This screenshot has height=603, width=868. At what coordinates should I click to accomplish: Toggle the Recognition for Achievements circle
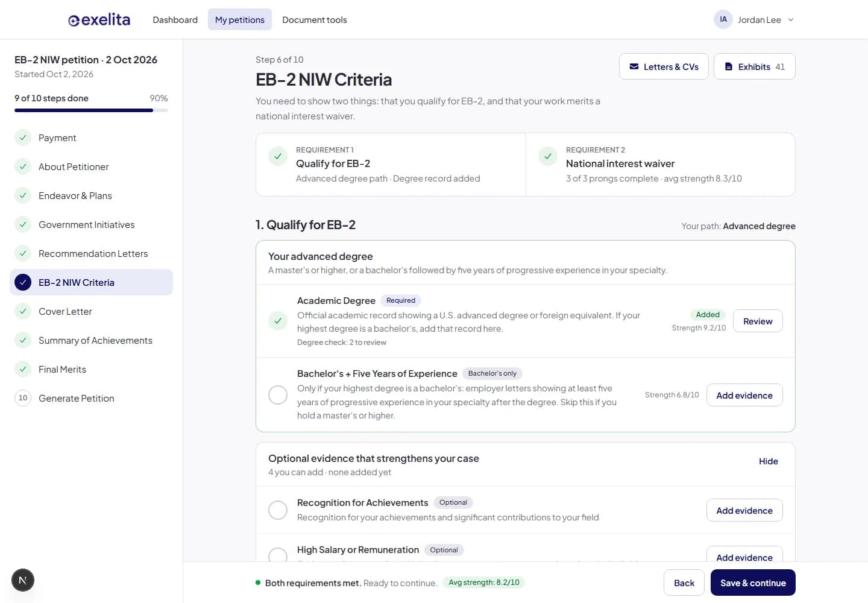(278, 510)
